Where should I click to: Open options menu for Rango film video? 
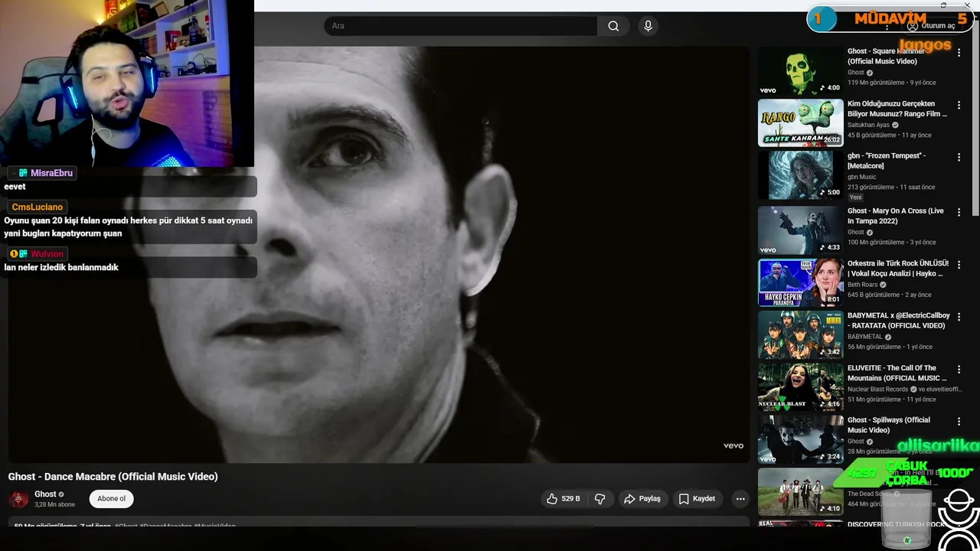click(x=959, y=105)
